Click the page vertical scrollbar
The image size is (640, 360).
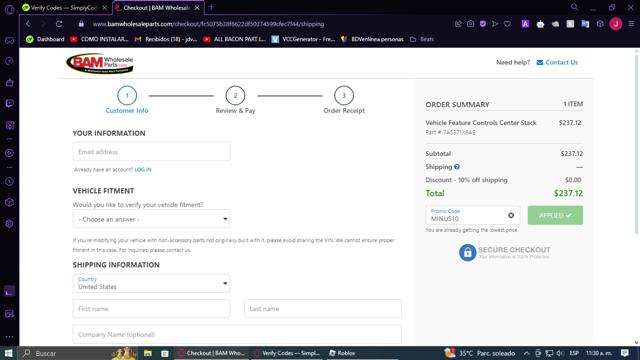tap(636, 143)
